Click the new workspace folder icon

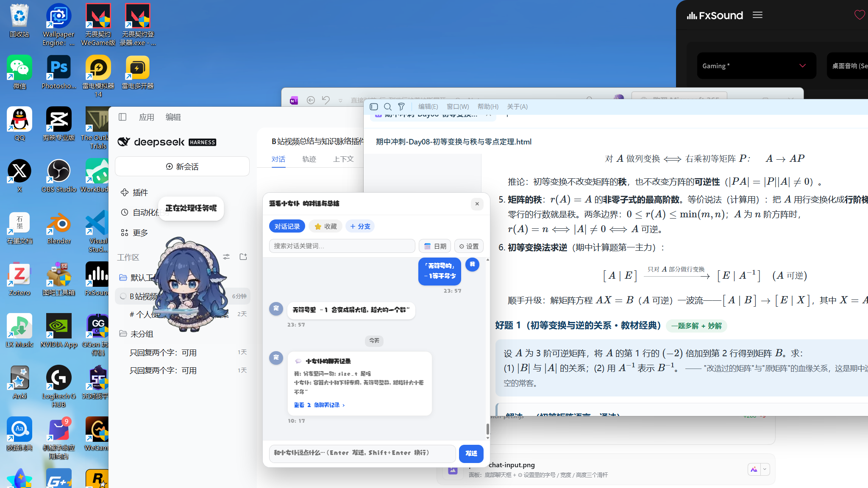point(243,257)
